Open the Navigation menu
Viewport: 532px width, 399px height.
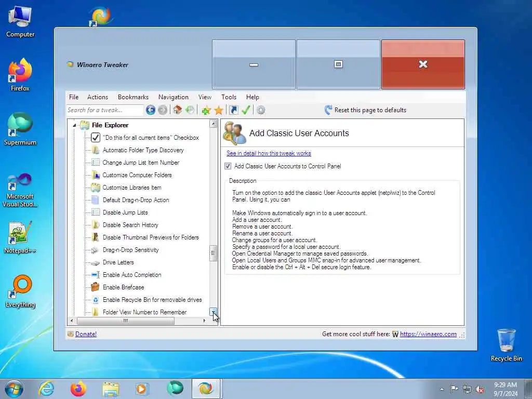tap(174, 97)
